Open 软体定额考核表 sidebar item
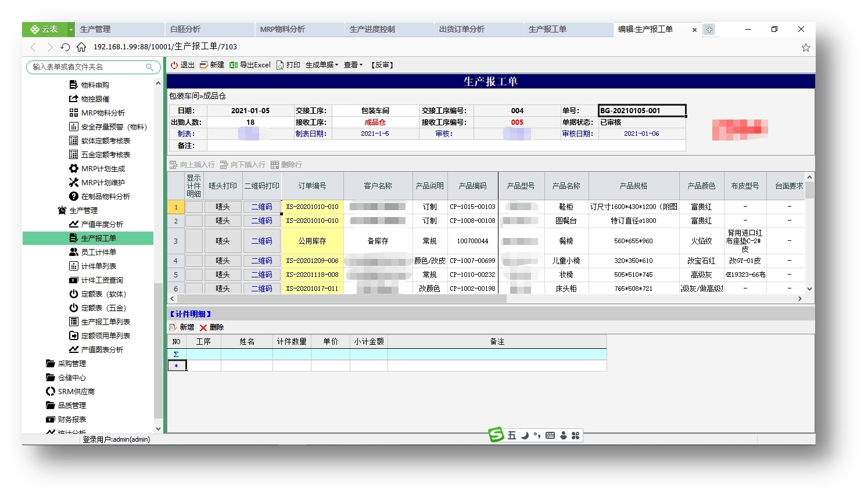Screen dimensions: 868x498 [x=99, y=140]
